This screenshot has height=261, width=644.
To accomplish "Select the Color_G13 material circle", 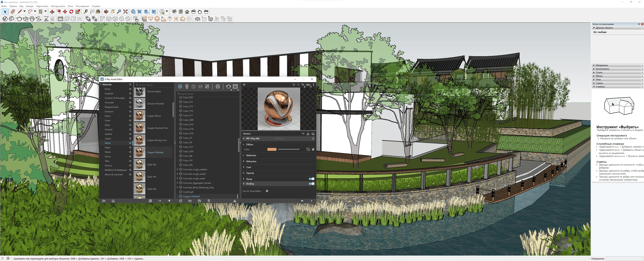I will coord(181,124).
